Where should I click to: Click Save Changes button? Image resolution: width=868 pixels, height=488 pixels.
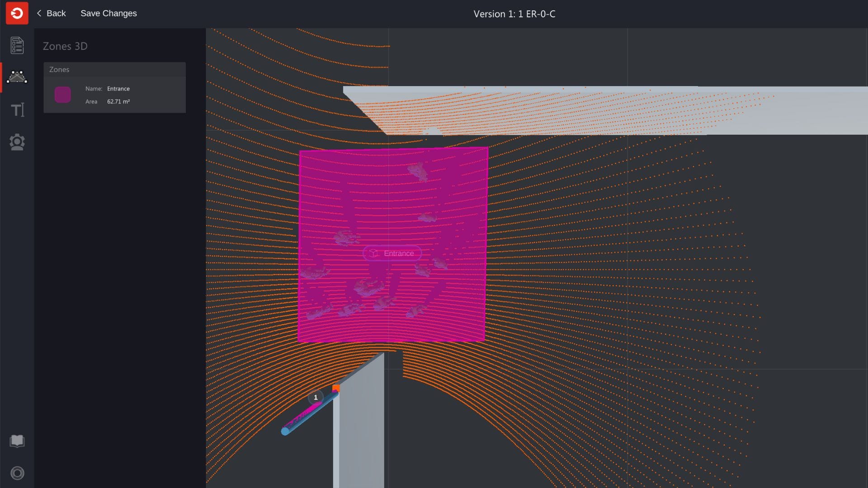(x=108, y=13)
